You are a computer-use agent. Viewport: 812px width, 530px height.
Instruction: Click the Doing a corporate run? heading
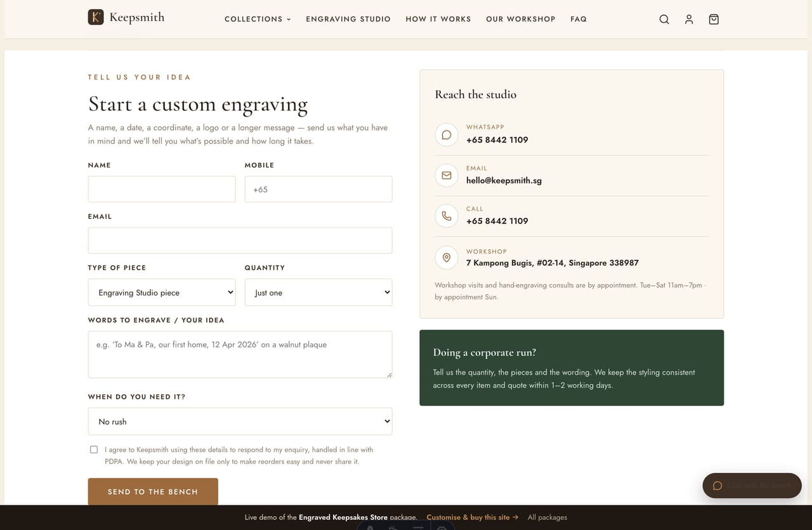pos(485,352)
